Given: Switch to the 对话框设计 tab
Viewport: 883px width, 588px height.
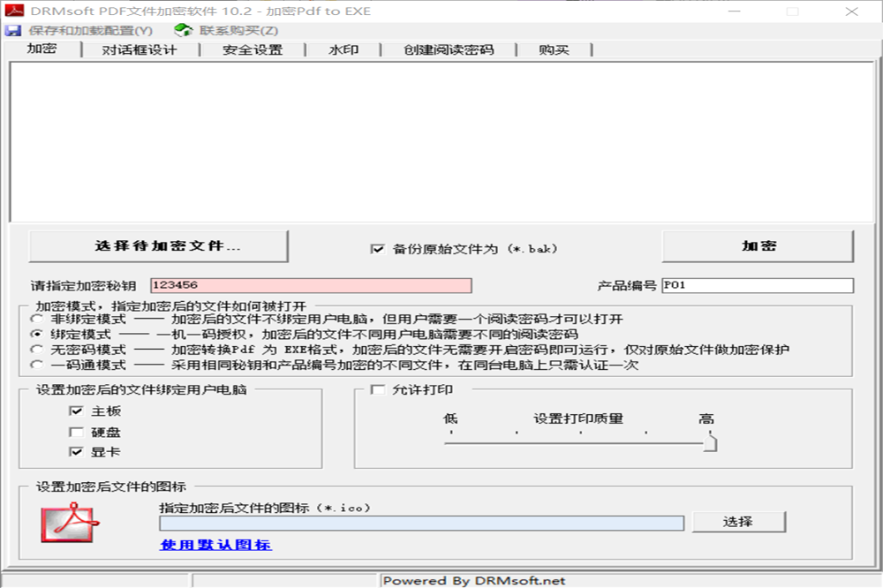Looking at the screenshot, I should pos(139,50).
